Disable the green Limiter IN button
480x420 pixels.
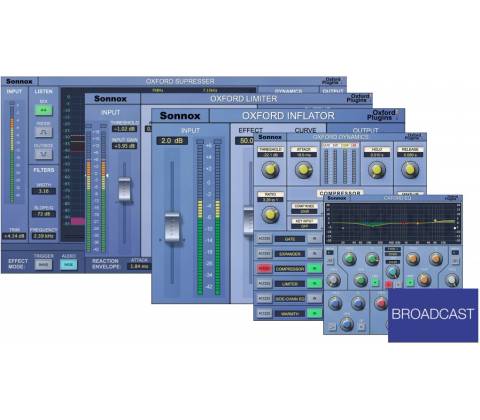[x=314, y=283]
